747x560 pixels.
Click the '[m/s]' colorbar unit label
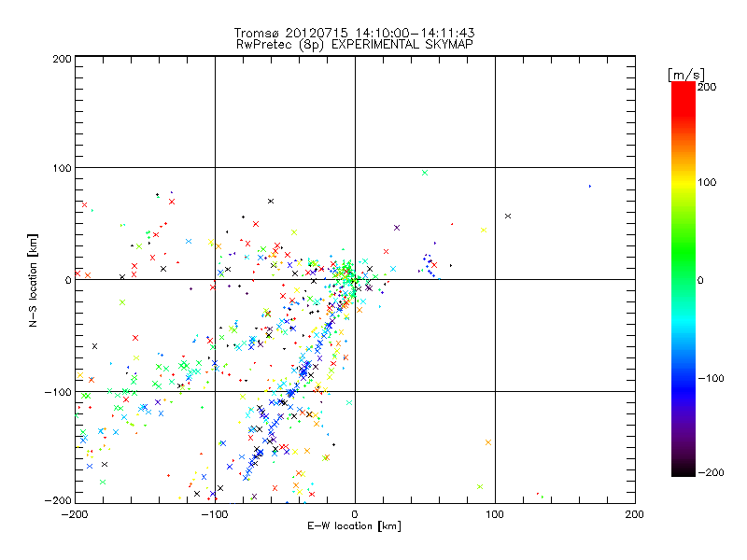tap(686, 75)
